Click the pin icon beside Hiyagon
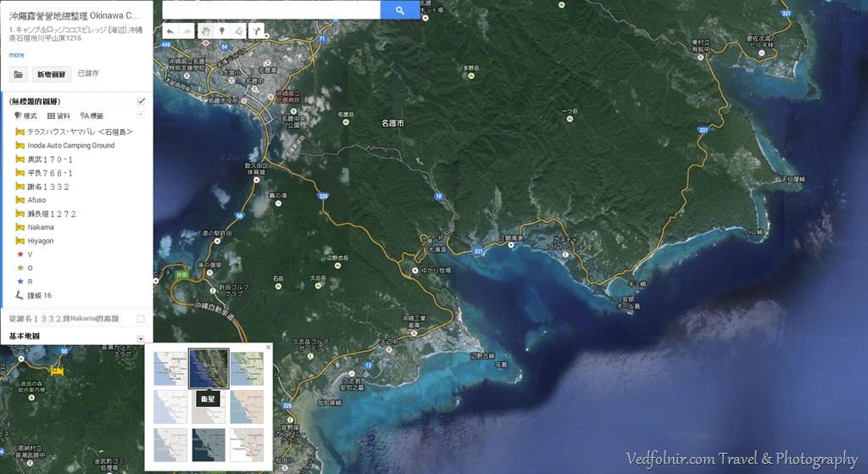Image resolution: width=868 pixels, height=474 pixels. pyautogui.click(x=20, y=241)
